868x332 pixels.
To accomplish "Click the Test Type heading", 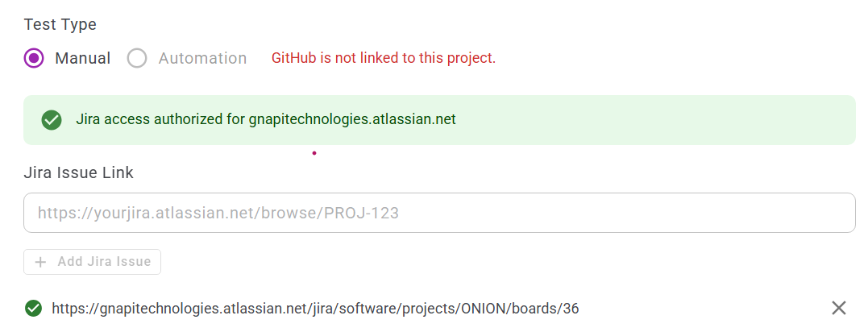I will point(60,24).
